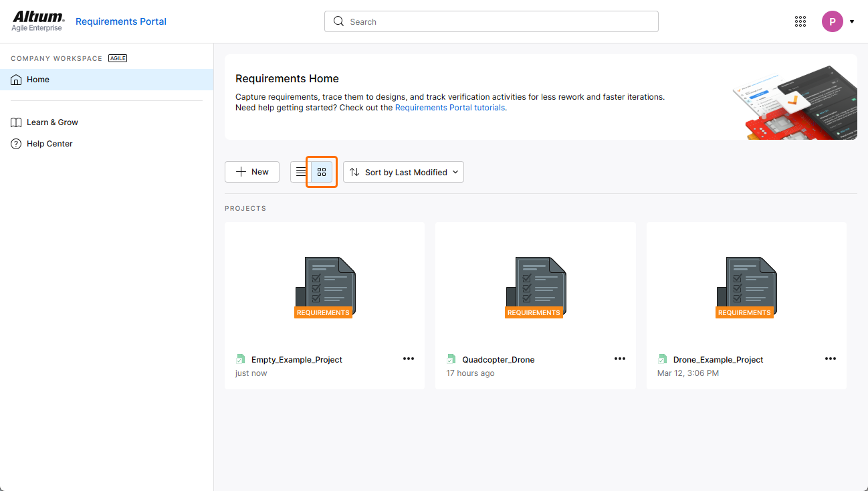
Task: Open the Drone_Example_Project thumbnail
Action: coord(746,288)
